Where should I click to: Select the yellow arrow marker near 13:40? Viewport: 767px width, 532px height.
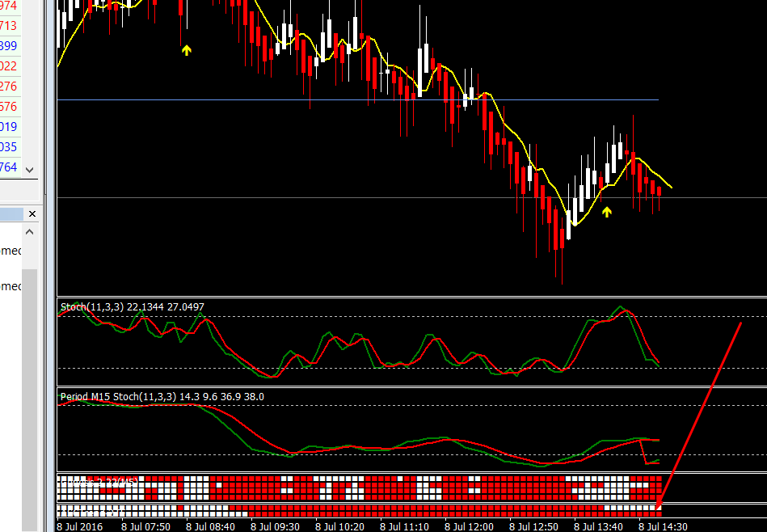click(606, 212)
